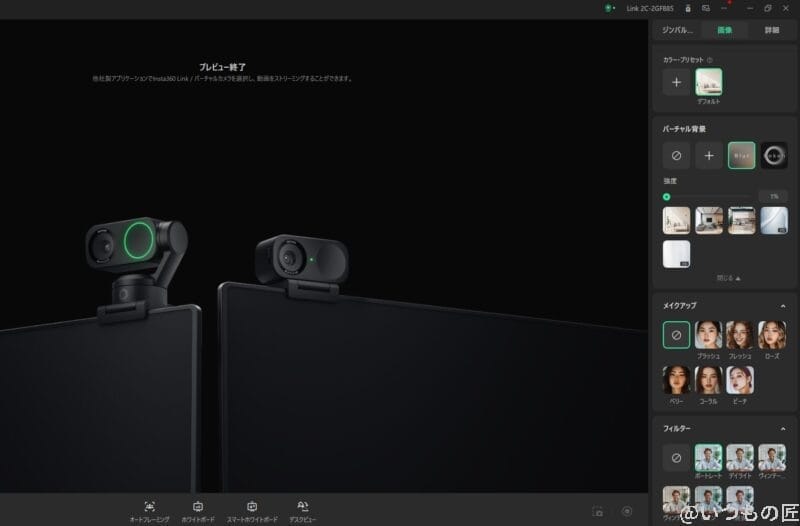Image resolution: width=800 pixels, height=526 pixels.
Task: Apply the フレッシュ makeup style
Action: pyautogui.click(x=740, y=335)
